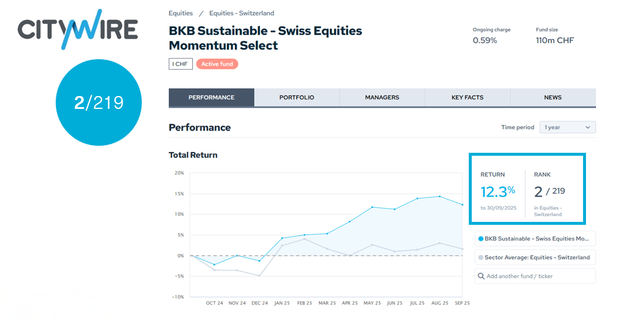Viewport: 644px width, 322px height.
Task: Show the Key Facts tab
Action: pos(467,97)
